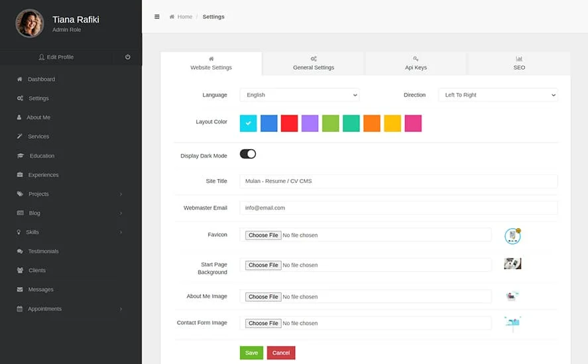Select the checked cyan layout color
588x364 pixels.
[248, 123]
